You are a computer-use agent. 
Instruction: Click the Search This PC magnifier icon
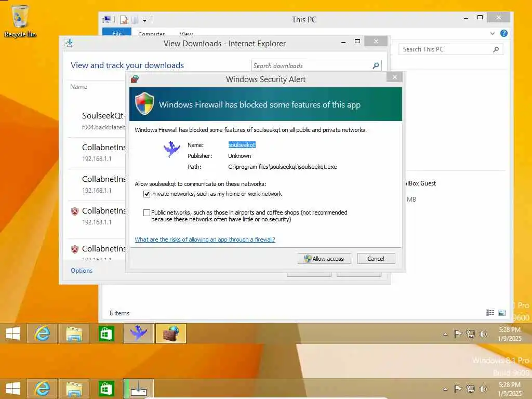(496, 49)
